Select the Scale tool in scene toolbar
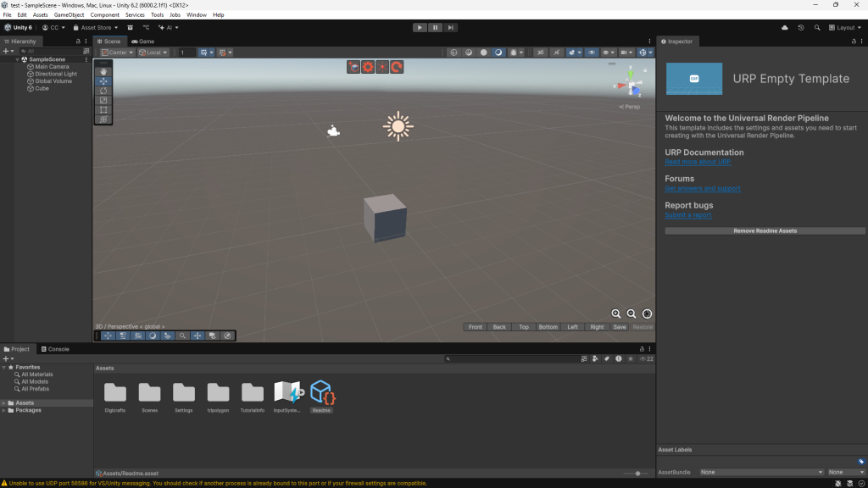Screen dimensions: 868x488 click(103, 100)
